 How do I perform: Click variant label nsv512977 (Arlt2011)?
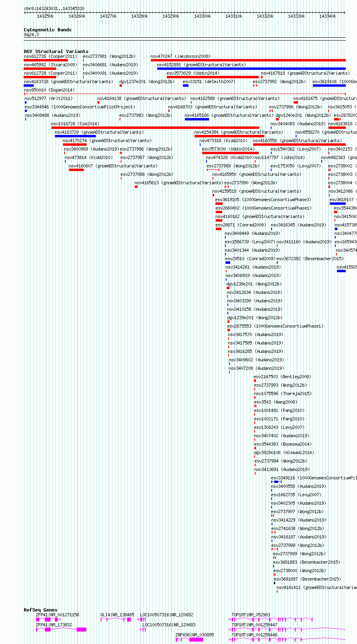tap(49, 98)
